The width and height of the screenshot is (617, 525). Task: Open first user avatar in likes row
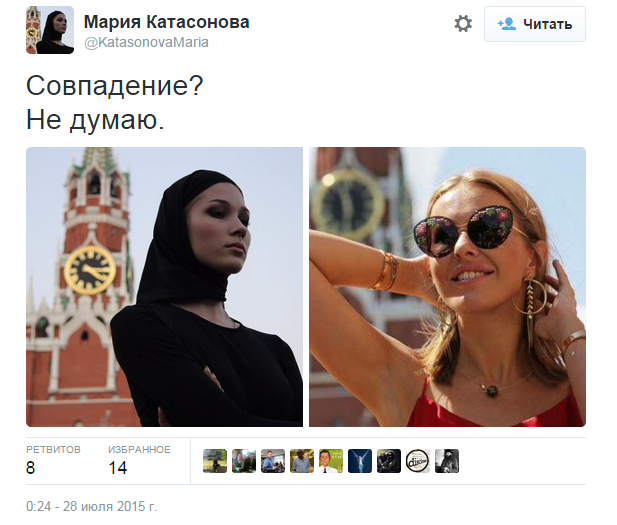(x=215, y=461)
